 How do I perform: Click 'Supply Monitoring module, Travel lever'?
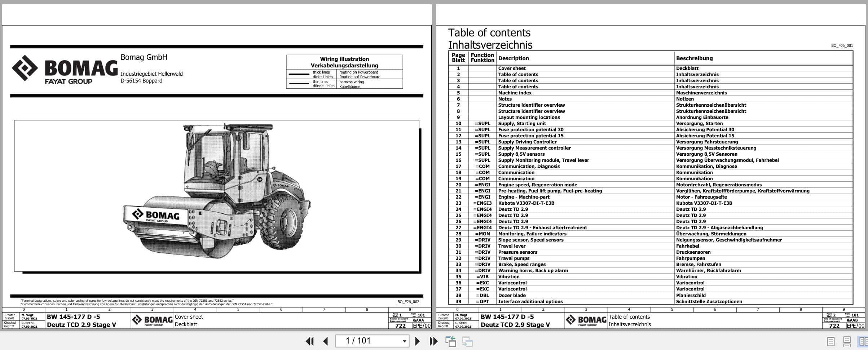(x=543, y=160)
